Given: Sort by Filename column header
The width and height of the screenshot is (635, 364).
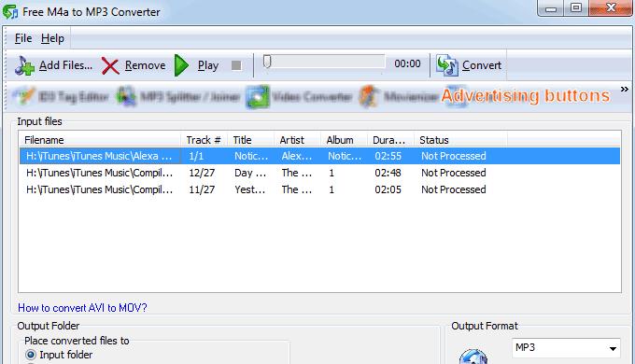Looking at the screenshot, I should pyautogui.click(x=101, y=140).
